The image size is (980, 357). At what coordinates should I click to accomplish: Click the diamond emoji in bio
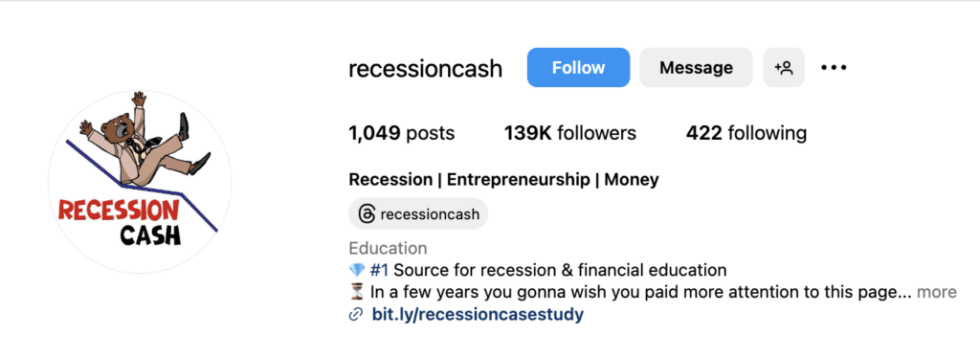tap(356, 270)
